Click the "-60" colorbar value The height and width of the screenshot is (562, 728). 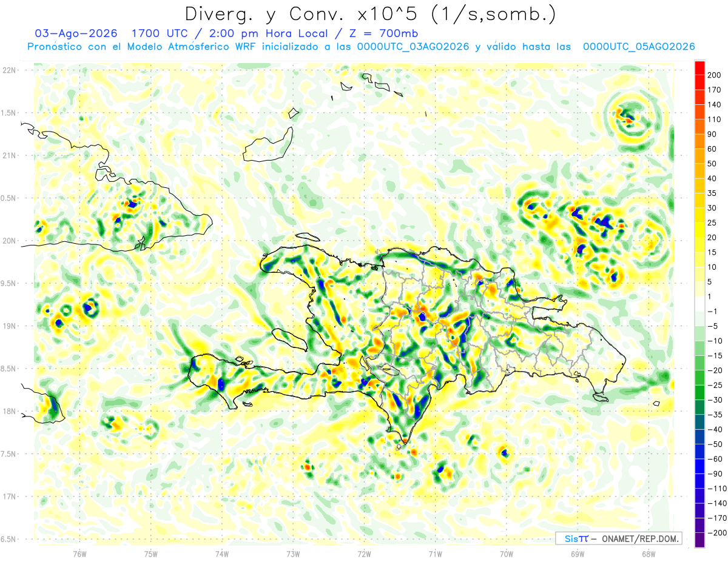click(x=716, y=459)
